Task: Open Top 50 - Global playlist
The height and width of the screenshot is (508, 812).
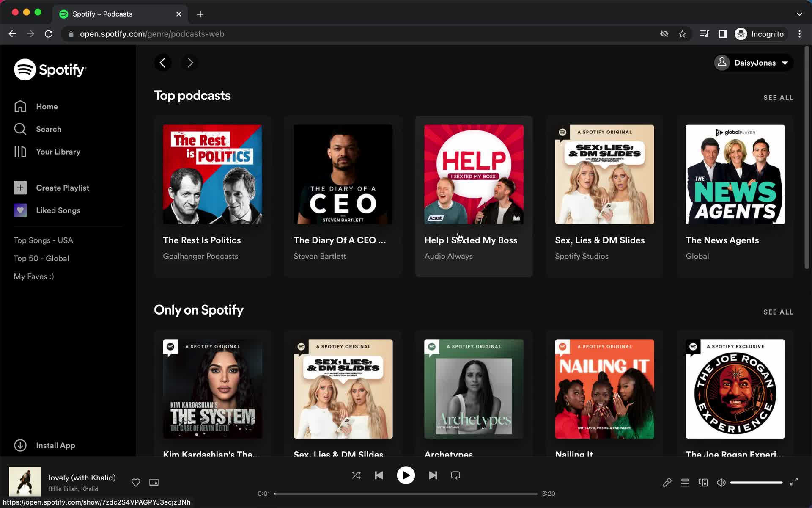Action: click(41, 258)
